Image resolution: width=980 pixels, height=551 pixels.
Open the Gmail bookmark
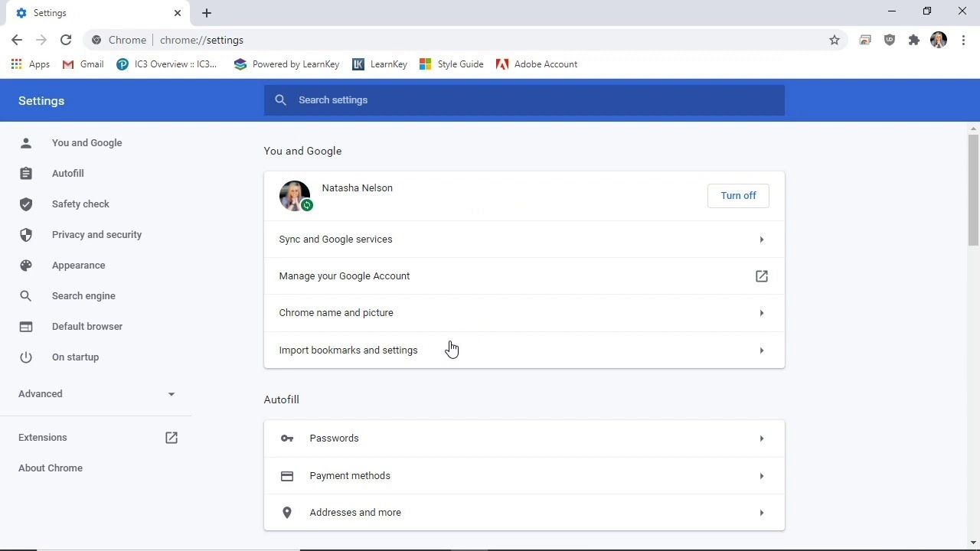(83, 64)
